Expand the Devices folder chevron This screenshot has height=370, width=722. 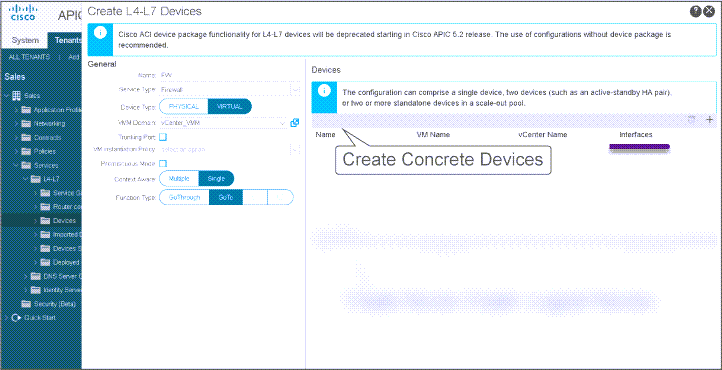coord(35,221)
